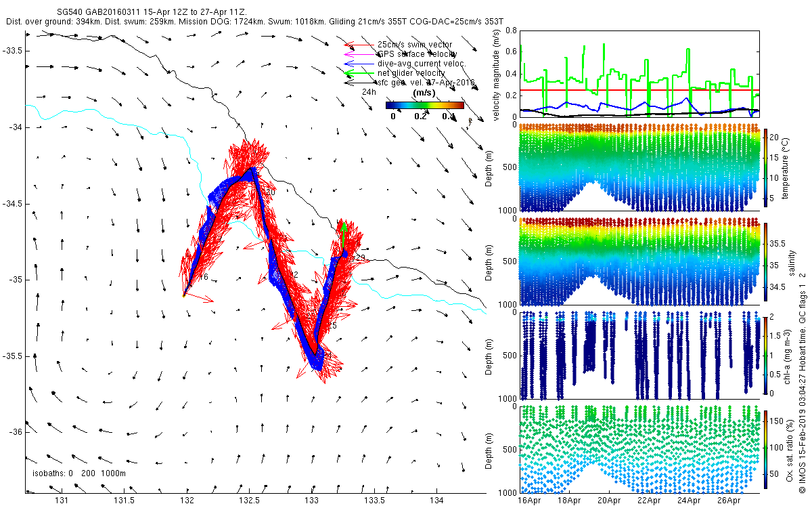The width and height of the screenshot is (812, 508).
Task: Click the '-35.5' latitude tick label
Action: [x=12, y=356]
